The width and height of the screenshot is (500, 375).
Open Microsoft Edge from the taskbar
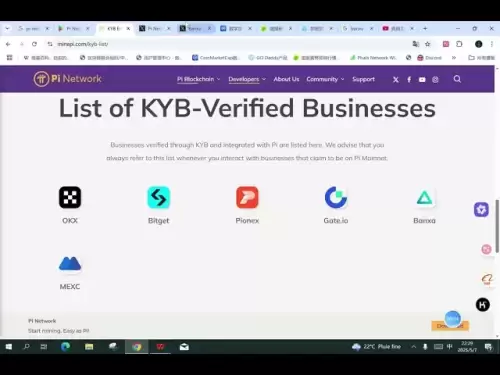(65, 347)
